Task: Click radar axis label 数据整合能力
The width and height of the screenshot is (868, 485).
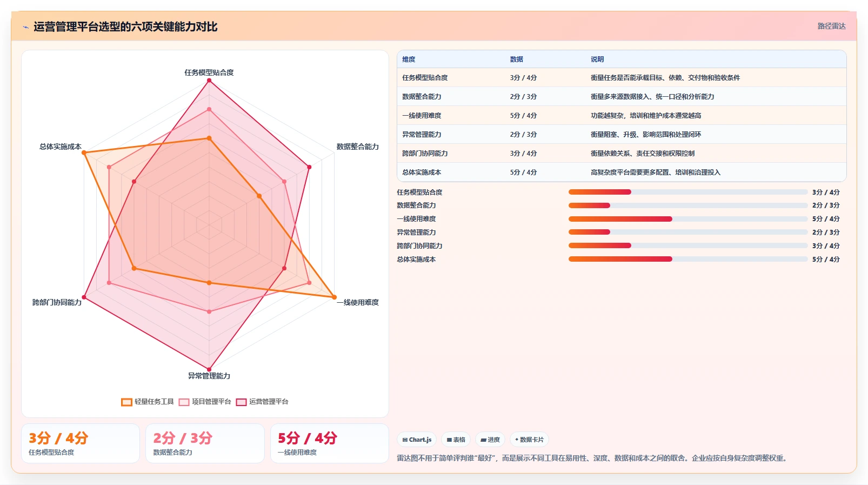Action: (x=358, y=147)
